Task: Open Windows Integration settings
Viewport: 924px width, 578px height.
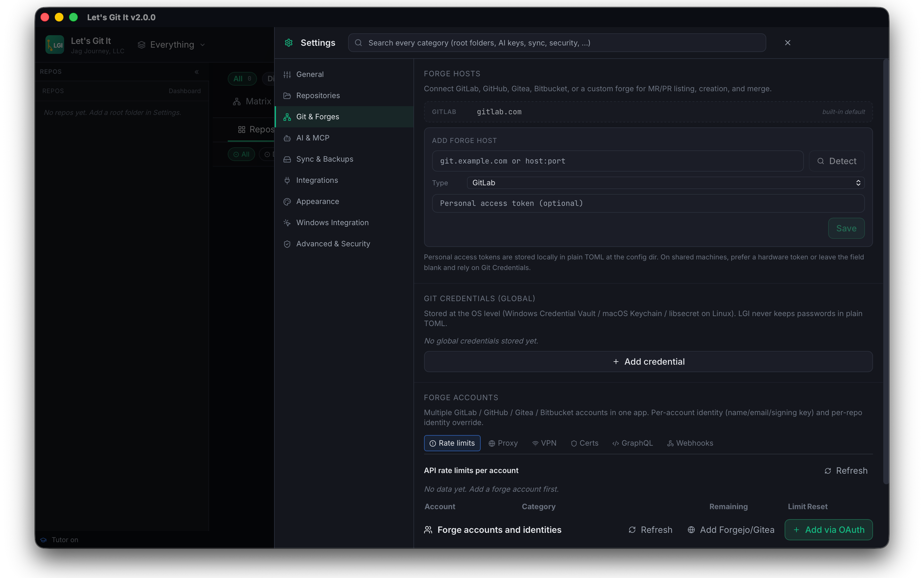Action: 344,223
